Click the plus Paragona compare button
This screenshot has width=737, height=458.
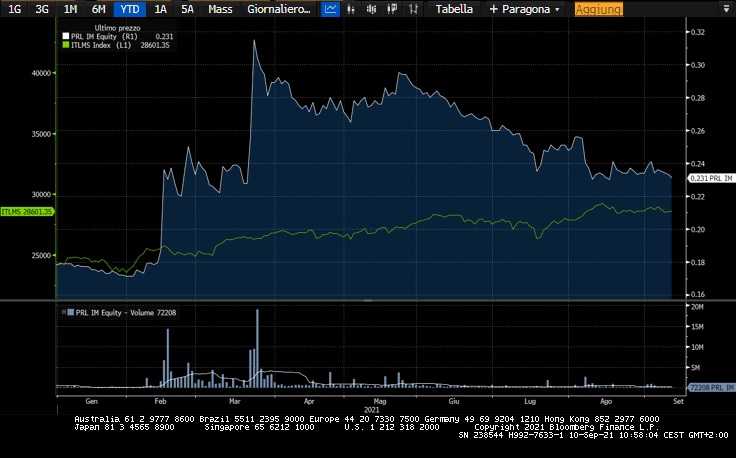(x=519, y=9)
